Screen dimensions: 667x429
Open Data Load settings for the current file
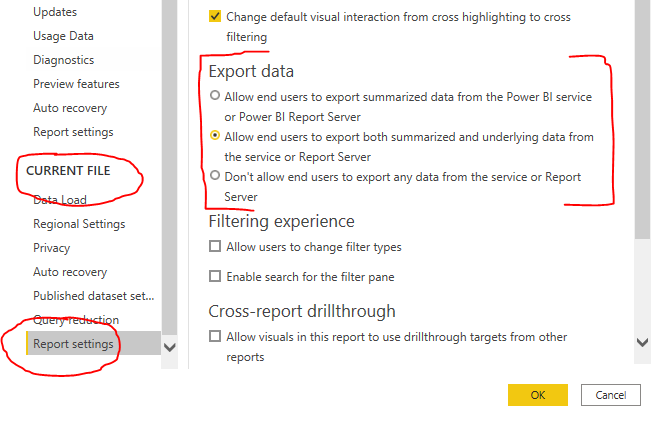60,200
